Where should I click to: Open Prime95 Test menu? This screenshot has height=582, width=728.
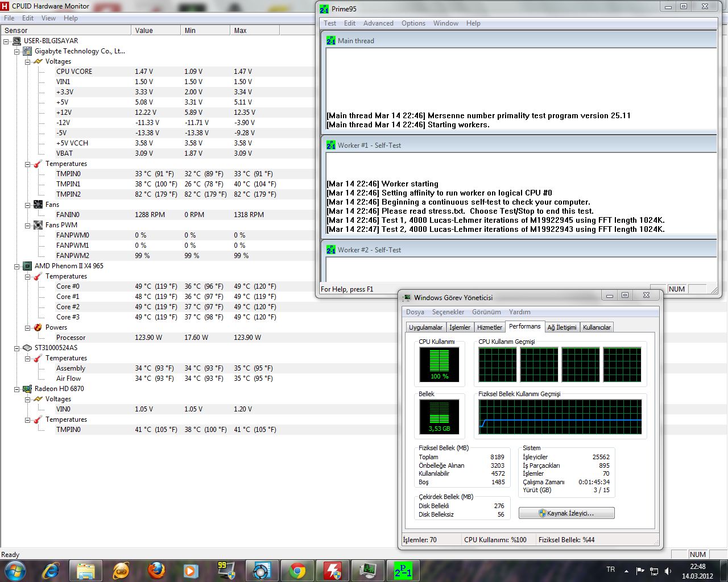(x=330, y=23)
